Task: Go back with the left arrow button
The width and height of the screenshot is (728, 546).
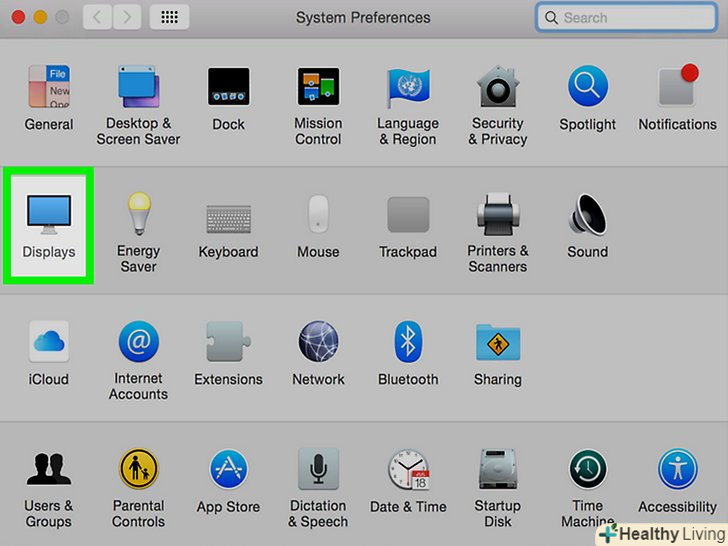Action: pyautogui.click(x=97, y=17)
